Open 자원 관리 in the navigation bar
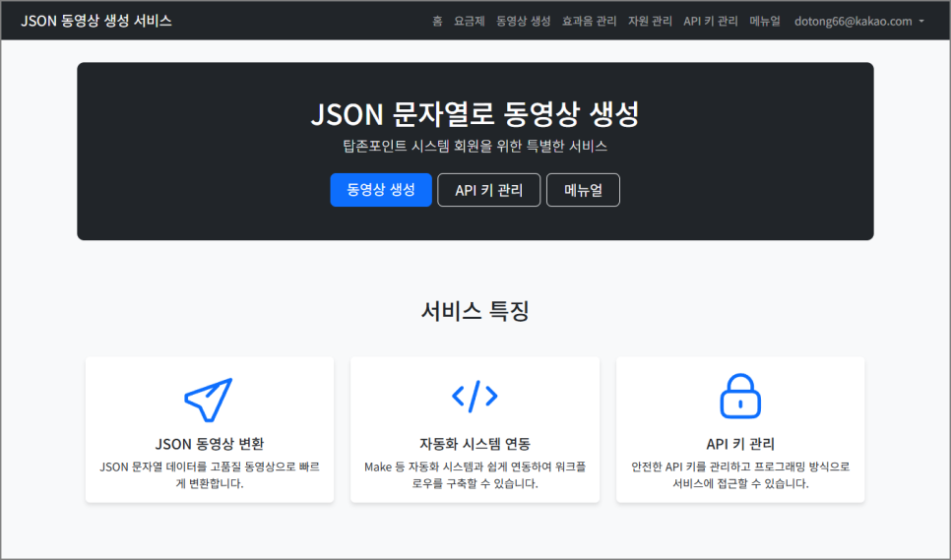Screen dimensions: 951x560 650,22
